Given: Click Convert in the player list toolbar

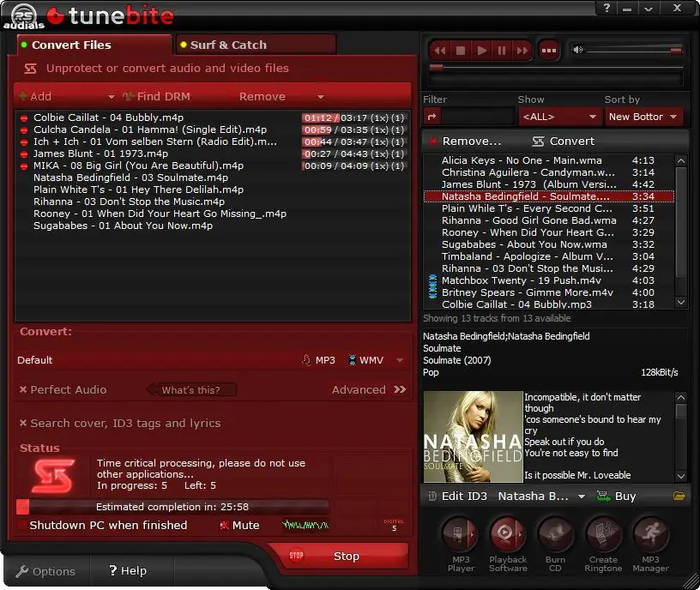Looking at the screenshot, I should click(564, 141).
